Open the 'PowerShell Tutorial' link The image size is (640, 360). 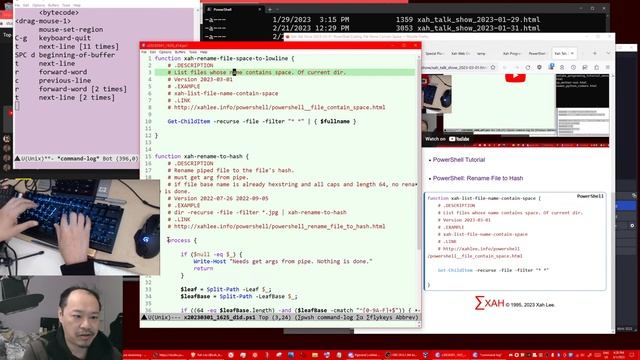(x=459, y=160)
